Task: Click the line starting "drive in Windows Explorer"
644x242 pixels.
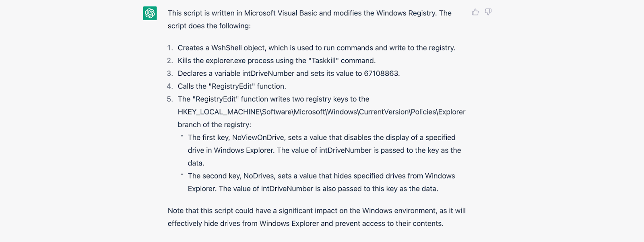Action: coord(324,150)
